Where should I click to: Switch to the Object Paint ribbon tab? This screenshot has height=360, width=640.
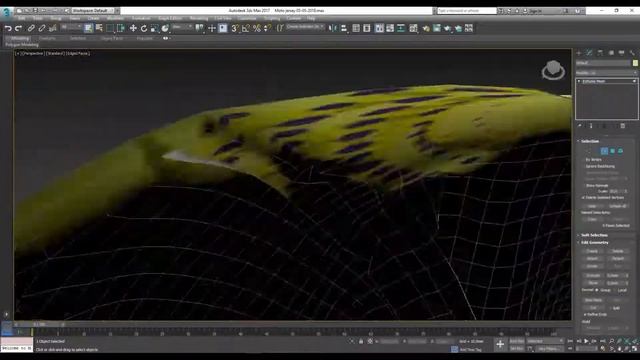(x=112, y=38)
